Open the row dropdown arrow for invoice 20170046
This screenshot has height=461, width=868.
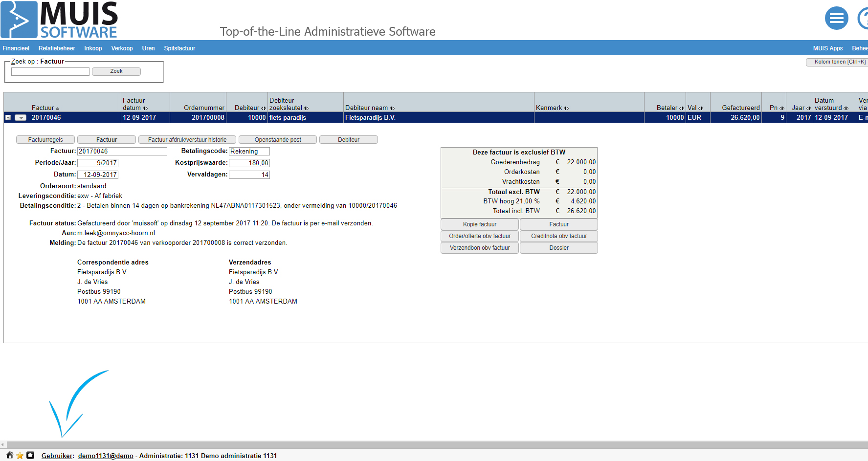[x=21, y=118]
